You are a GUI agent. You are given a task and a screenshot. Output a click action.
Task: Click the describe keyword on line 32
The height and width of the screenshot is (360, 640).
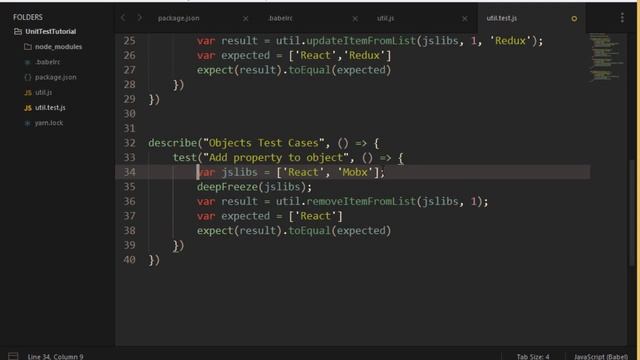click(173, 143)
